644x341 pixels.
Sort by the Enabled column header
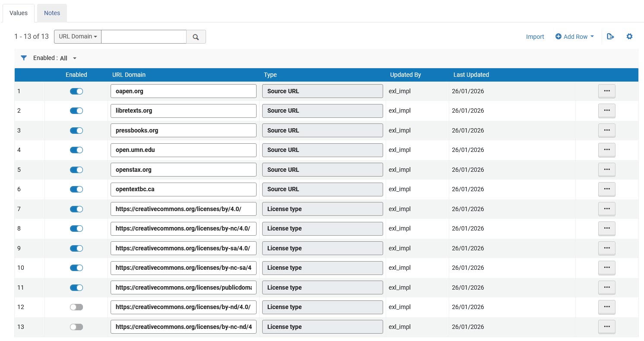pyautogui.click(x=76, y=75)
